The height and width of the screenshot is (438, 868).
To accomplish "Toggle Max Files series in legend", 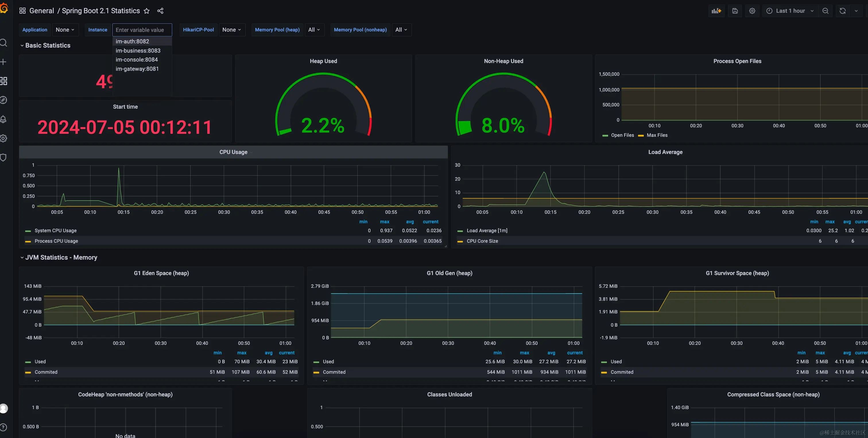I will [657, 135].
